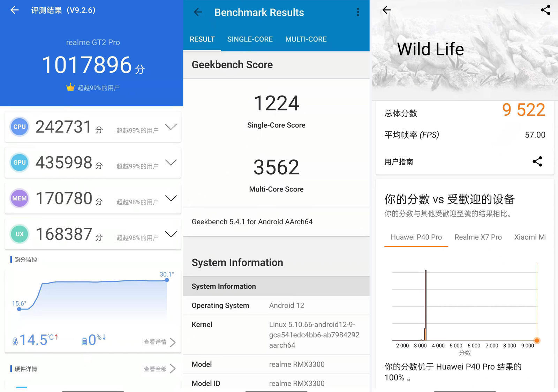Image resolution: width=558 pixels, height=392 pixels.
Task: Expand the GPU score 435998 details
Action: pos(171,163)
